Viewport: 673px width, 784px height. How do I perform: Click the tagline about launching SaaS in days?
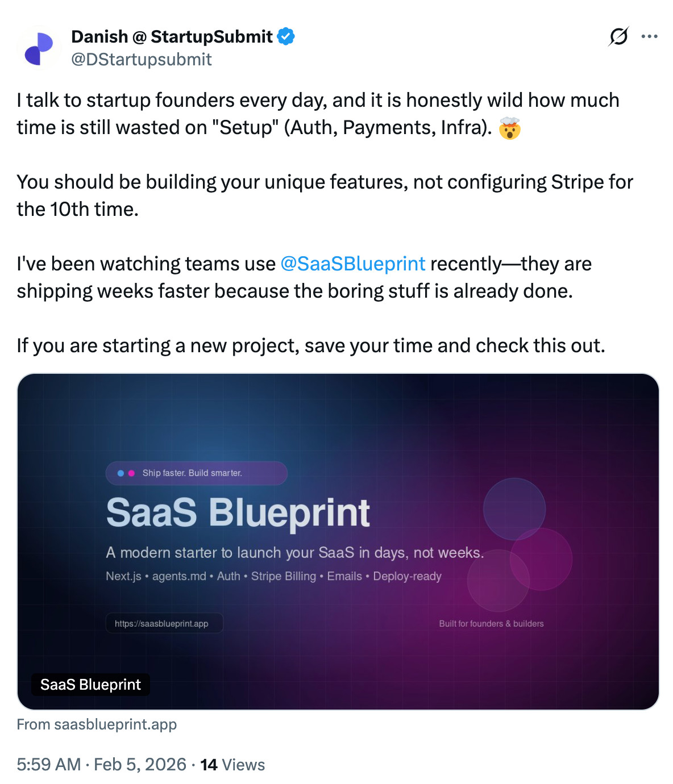295,552
